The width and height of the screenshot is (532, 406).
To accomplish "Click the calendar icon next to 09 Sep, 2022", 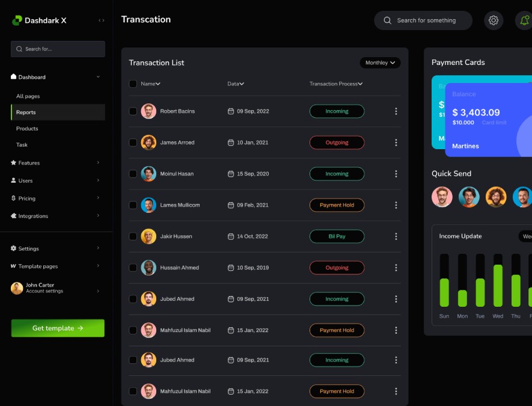I will point(231,111).
